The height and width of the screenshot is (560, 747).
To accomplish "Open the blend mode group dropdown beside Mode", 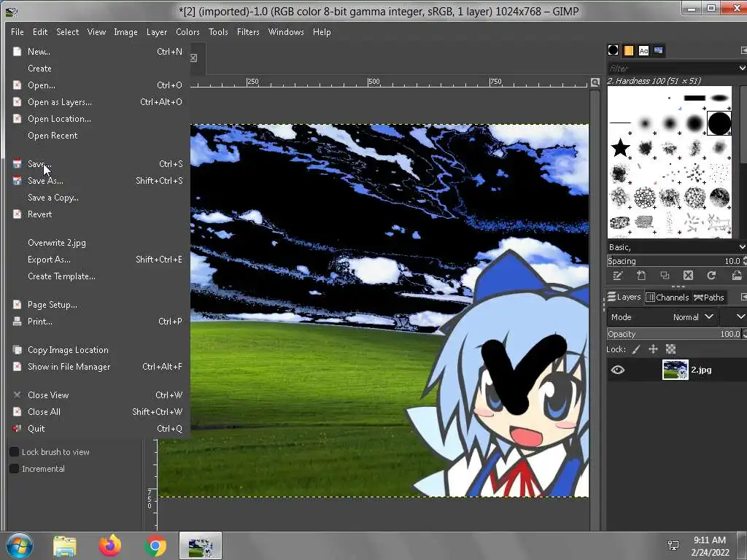I will coord(735,317).
